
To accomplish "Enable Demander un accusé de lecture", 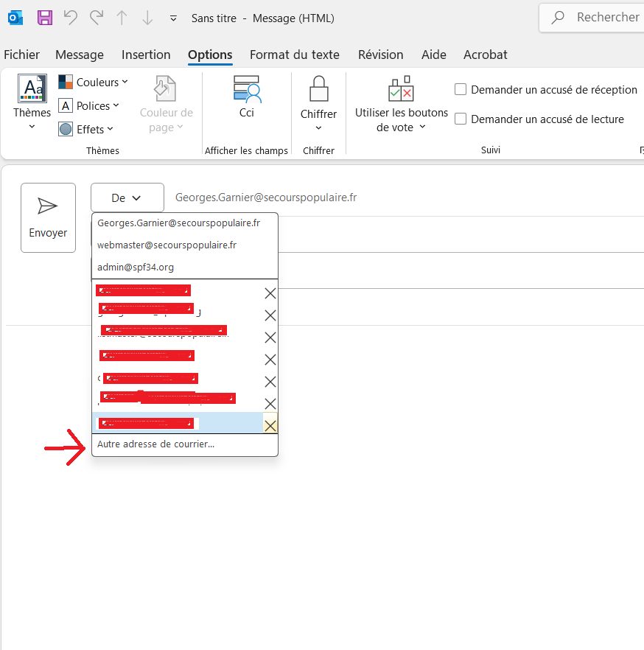I will pos(461,119).
